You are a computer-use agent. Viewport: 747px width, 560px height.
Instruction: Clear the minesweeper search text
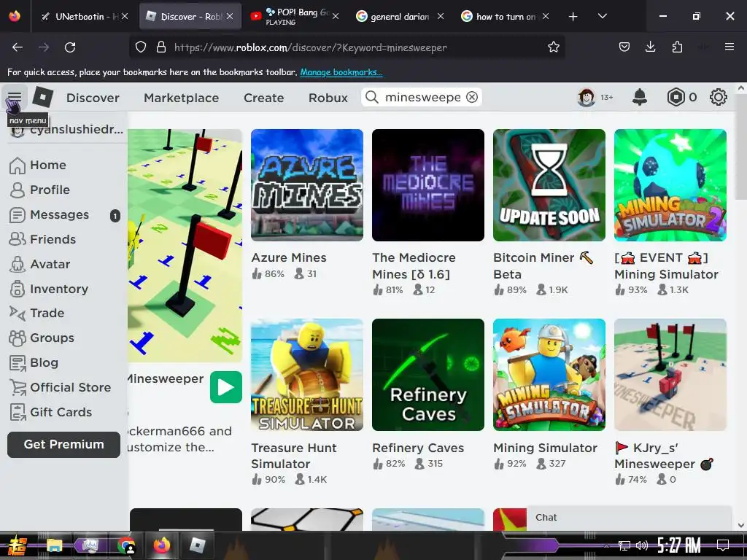[472, 97]
